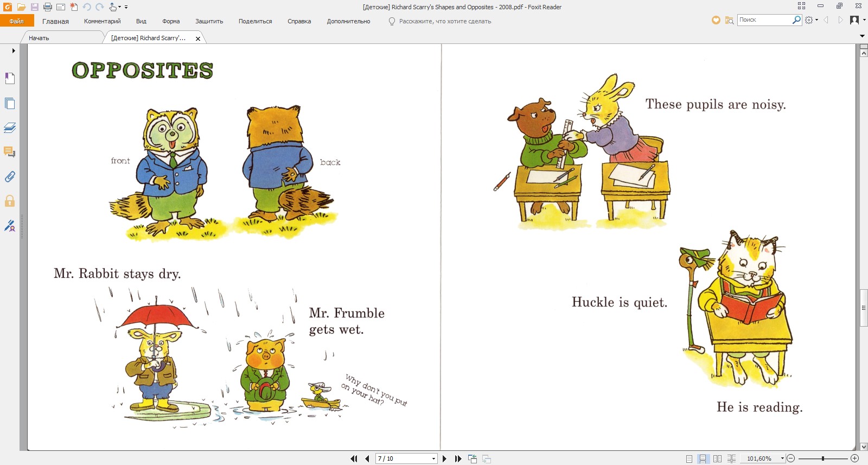This screenshot has height=465, width=868.
Task: Switch to continuous page view mode
Action: point(703,458)
